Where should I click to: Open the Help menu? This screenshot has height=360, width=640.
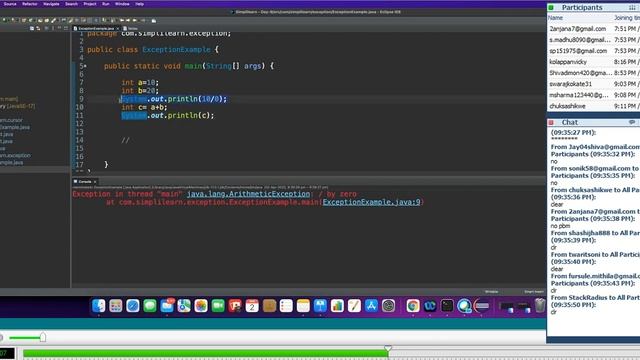tap(140, 4)
